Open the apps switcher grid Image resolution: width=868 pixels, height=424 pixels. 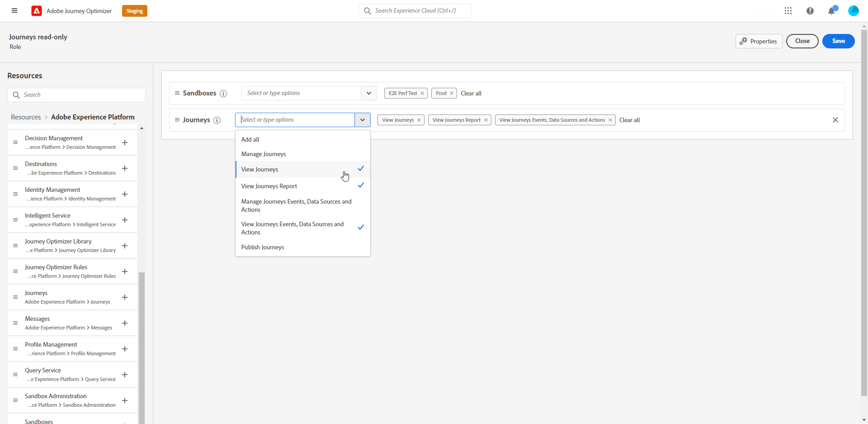788,10
